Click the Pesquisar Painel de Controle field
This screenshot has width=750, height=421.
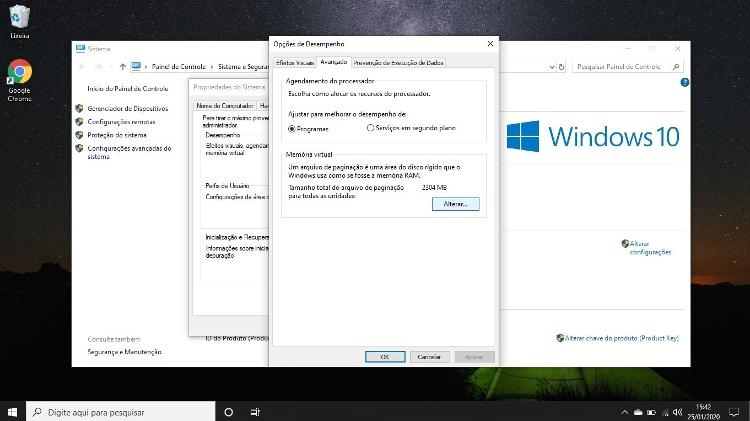pyautogui.click(x=627, y=66)
